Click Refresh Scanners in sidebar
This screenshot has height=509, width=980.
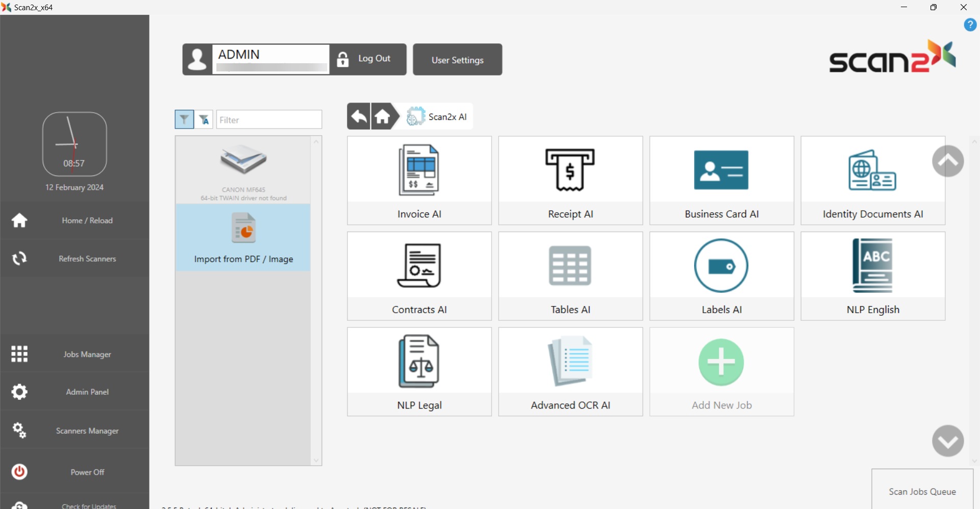75,259
